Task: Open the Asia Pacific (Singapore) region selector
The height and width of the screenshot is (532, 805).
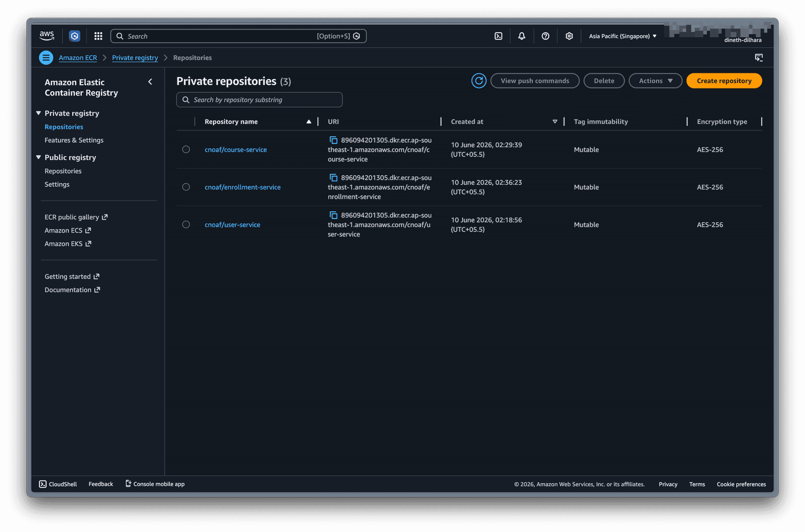Action: (623, 36)
